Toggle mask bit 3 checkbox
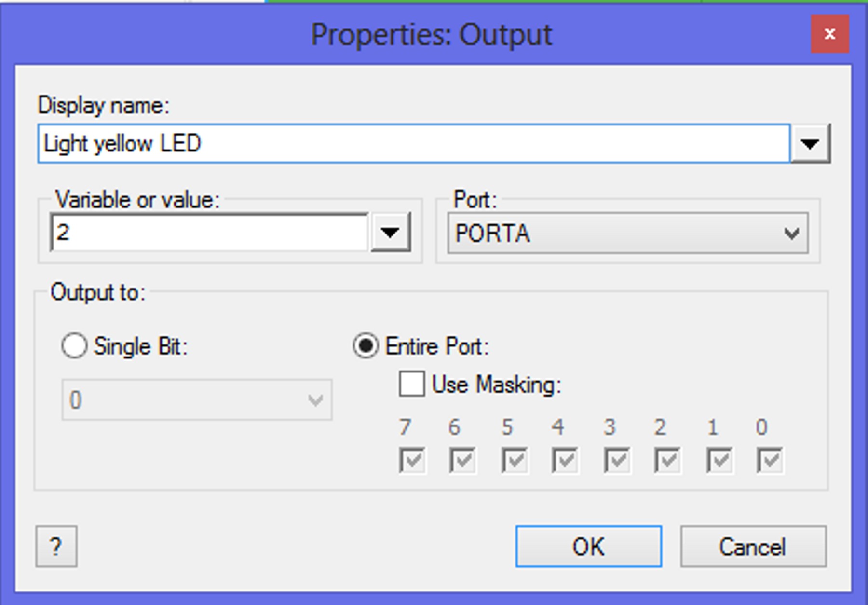The height and width of the screenshot is (605, 868). pyautogui.click(x=617, y=460)
